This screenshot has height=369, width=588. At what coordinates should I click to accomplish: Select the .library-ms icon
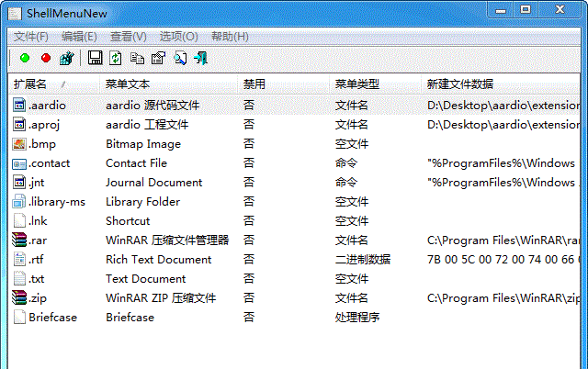[19, 202]
